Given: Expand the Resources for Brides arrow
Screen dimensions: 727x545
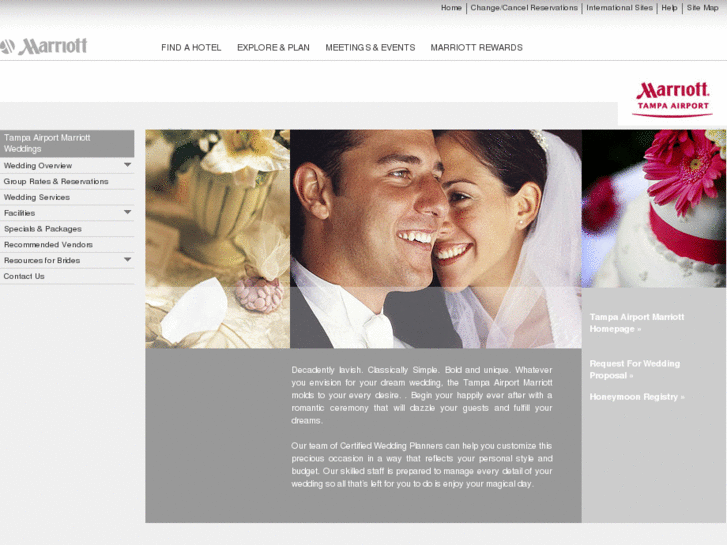Looking at the screenshot, I should coord(128,259).
